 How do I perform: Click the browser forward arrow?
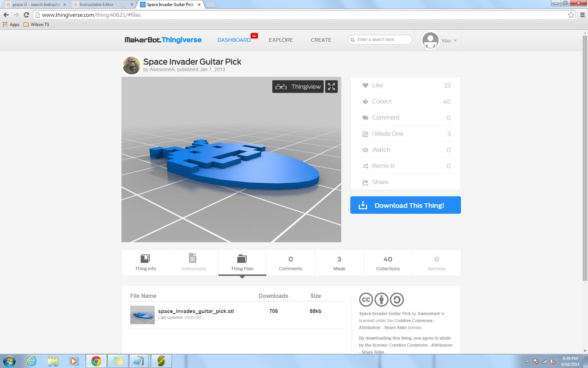[16, 15]
